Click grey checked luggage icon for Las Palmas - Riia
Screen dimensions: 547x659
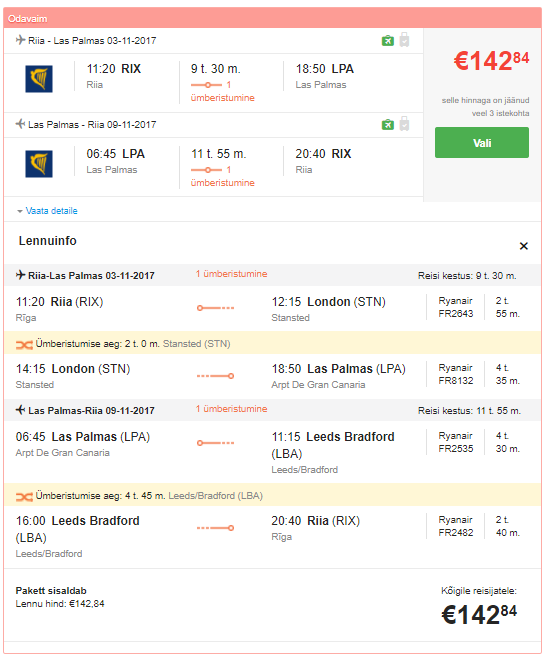(x=404, y=124)
